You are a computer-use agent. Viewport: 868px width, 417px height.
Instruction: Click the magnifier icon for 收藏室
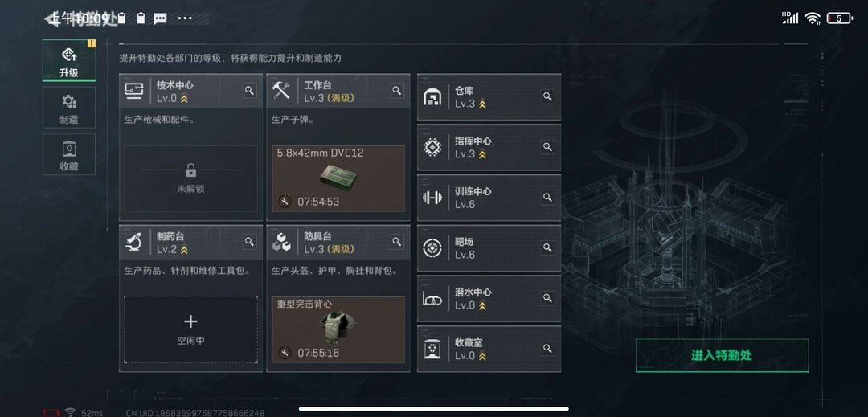(x=547, y=349)
